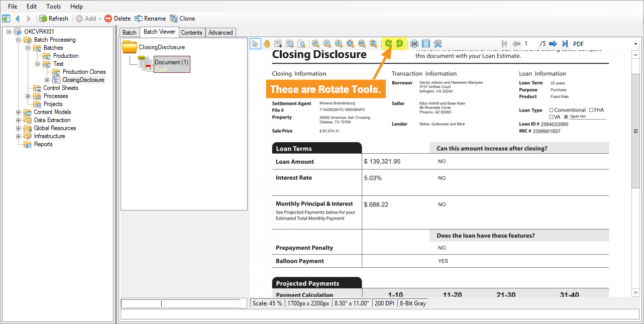Click the ClosingDisclosure yellow folder icon
Screen dimensions: 644x324
pos(130,47)
